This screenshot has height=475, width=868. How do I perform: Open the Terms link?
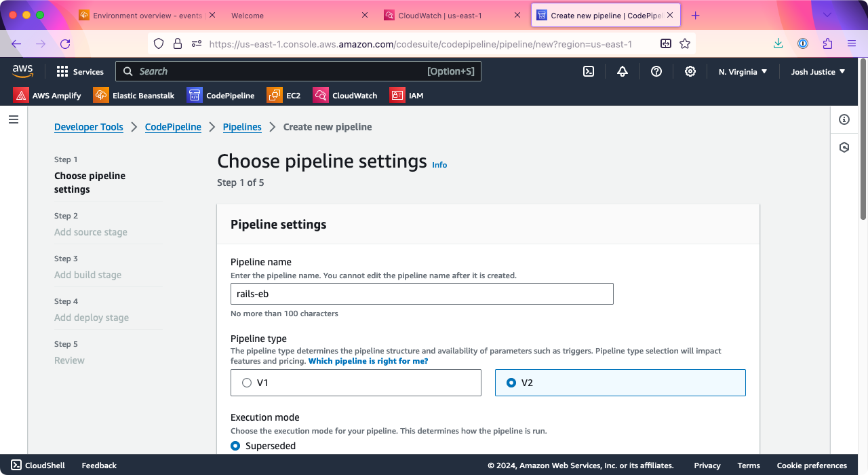pyautogui.click(x=749, y=465)
